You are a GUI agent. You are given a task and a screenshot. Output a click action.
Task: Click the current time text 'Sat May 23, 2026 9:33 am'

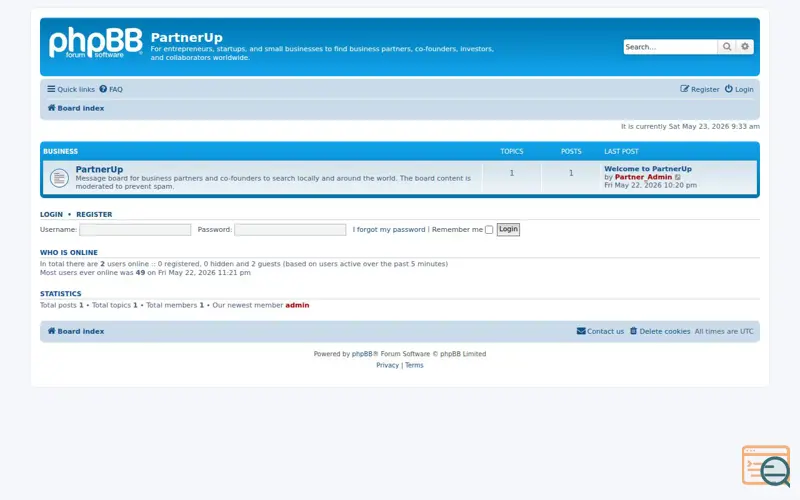coord(714,127)
